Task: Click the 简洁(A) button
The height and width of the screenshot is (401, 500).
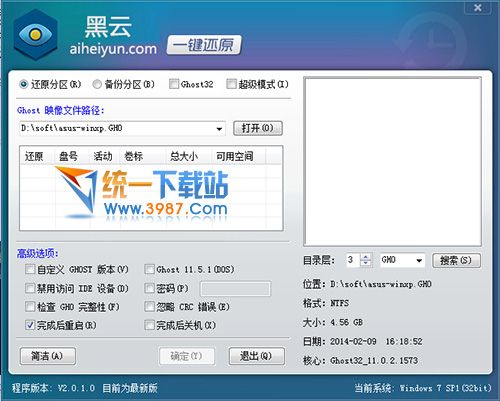Action: point(48,356)
